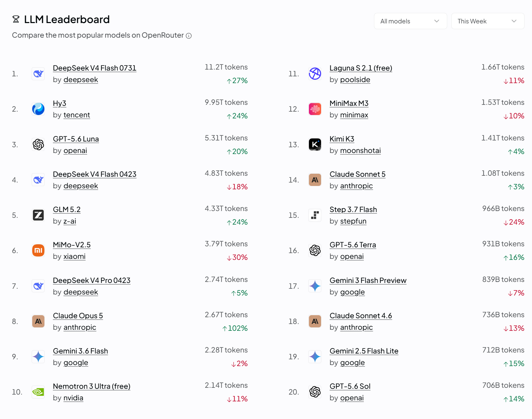532x419 pixels.
Task: Open the Kimi K3 model link
Action: tap(342, 139)
